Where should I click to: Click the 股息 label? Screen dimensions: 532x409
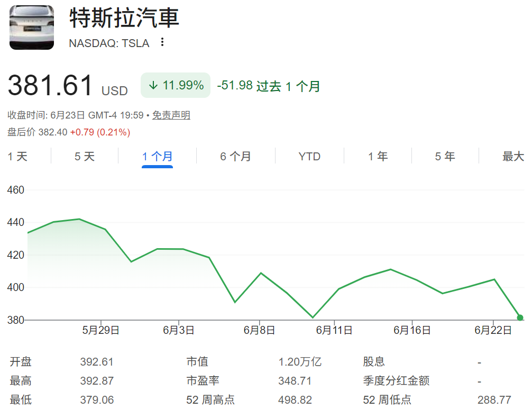point(373,362)
